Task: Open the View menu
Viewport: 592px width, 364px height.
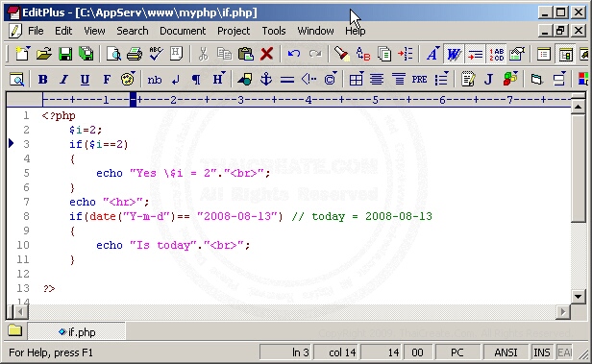Action: (x=94, y=31)
